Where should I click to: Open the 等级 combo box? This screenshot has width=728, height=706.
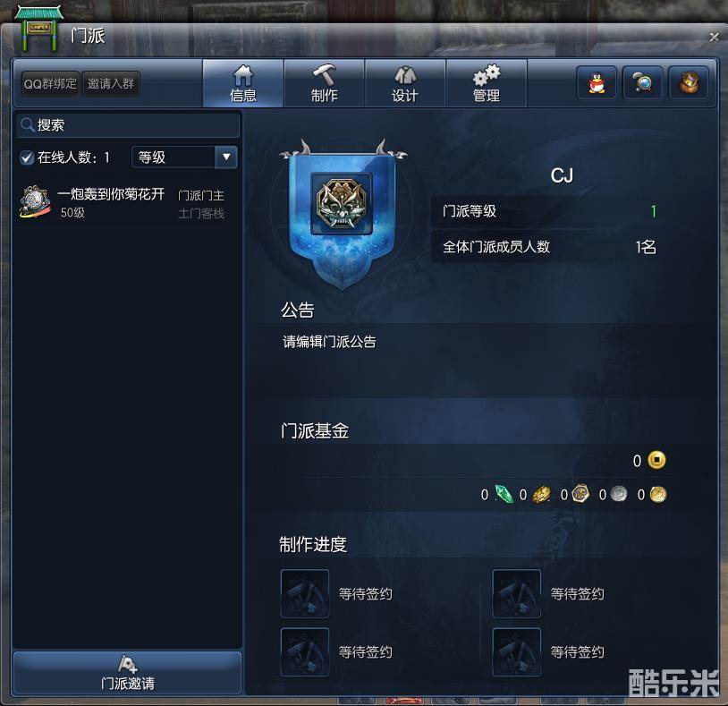tap(184, 157)
